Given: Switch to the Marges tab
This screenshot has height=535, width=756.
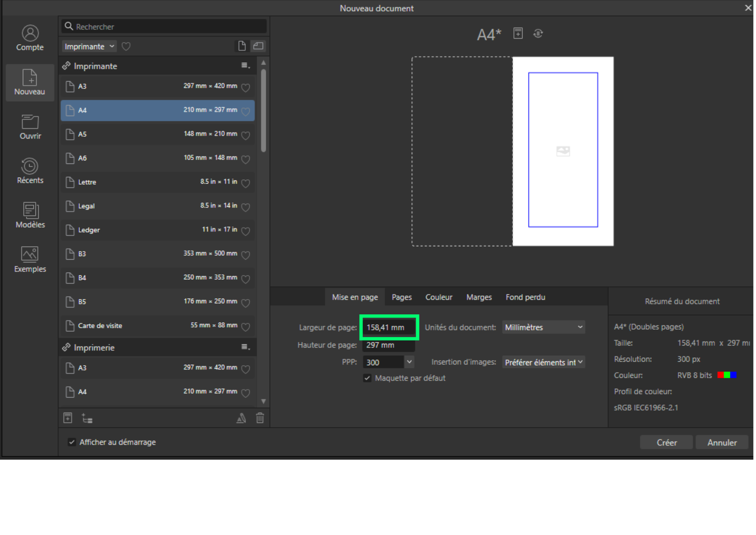Looking at the screenshot, I should coord(479,297).
